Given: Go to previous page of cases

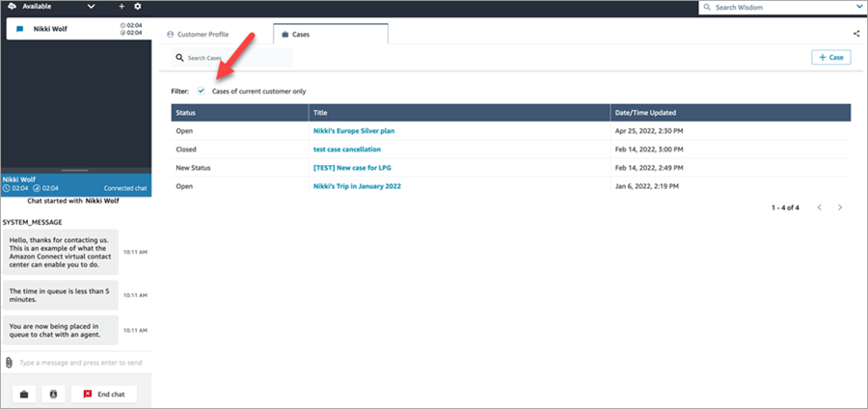Looking at the screenshot, I should (x=819, y=207).
